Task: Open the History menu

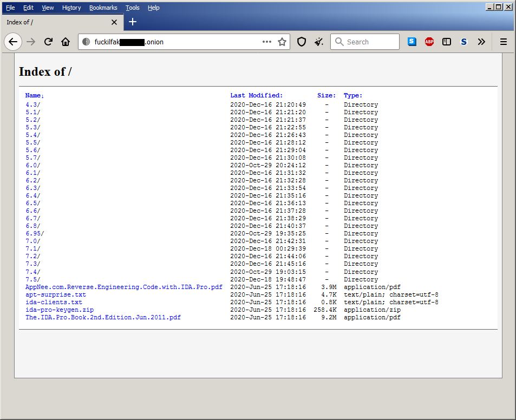Action: [71, 8]
